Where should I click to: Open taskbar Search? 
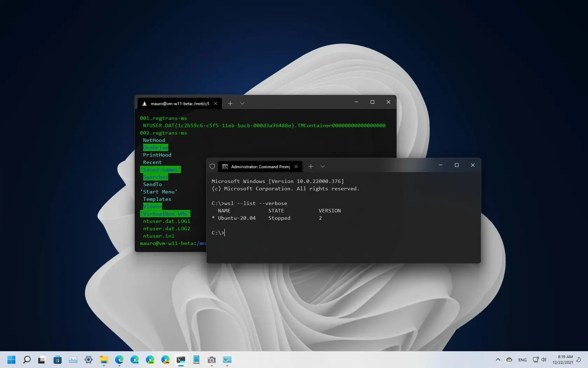pyautogui.click(x=27, y=360)
